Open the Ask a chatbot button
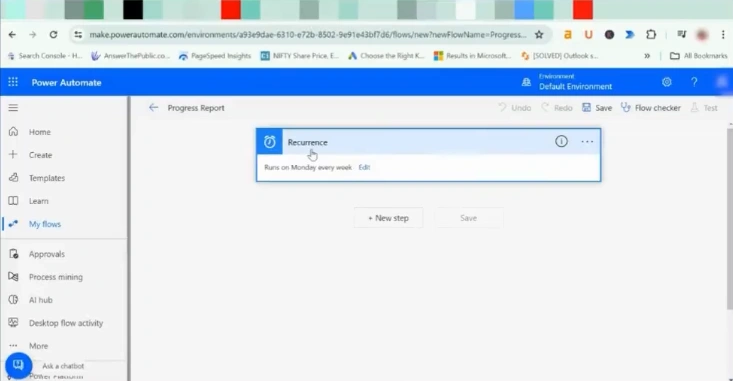733x381 pixels. [x=19, y=365]
